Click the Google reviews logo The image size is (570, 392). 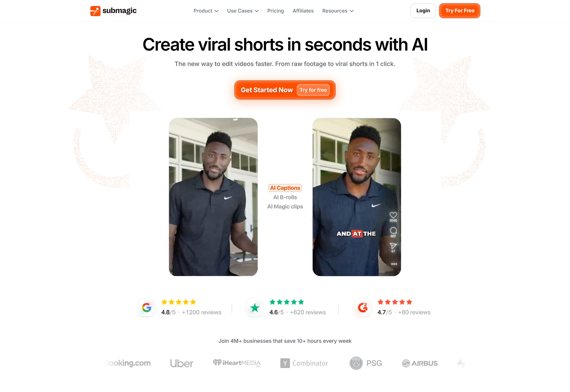pos(147,307)
